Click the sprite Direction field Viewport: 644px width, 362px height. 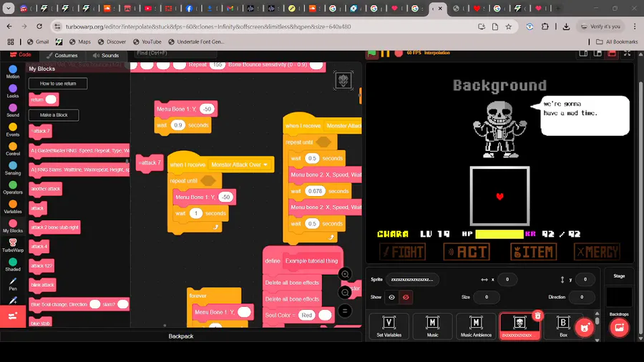582,297
